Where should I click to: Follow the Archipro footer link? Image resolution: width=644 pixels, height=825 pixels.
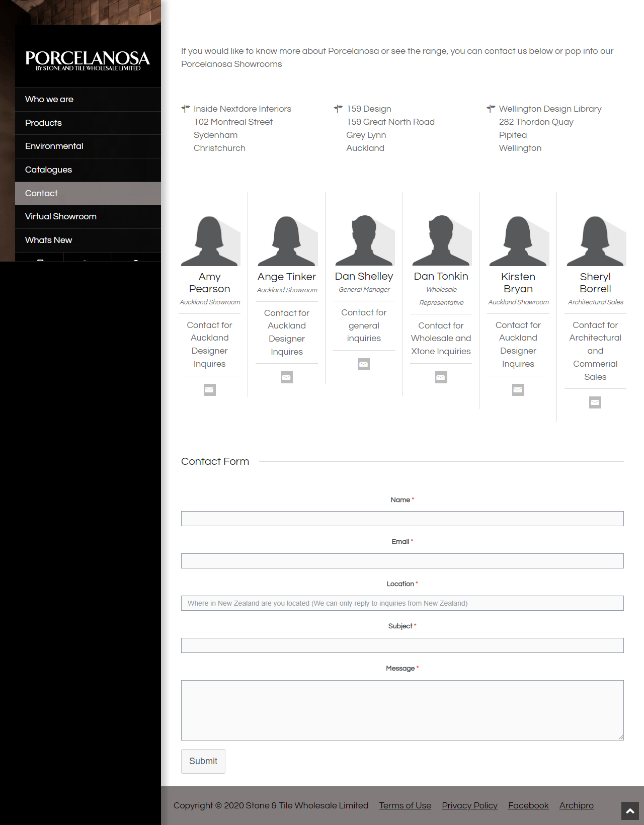point(577,805)
